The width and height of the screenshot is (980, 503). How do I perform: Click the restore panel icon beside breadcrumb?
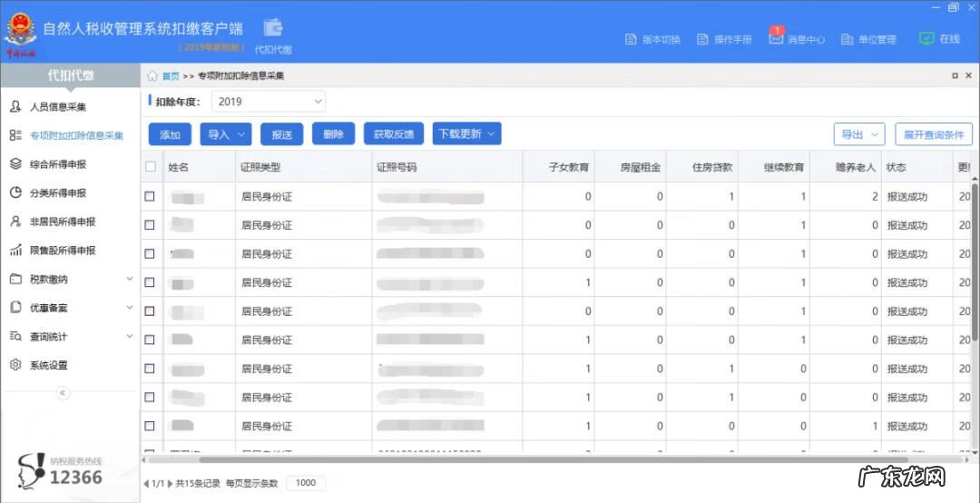pyautogui.click(x=955, y=75)
